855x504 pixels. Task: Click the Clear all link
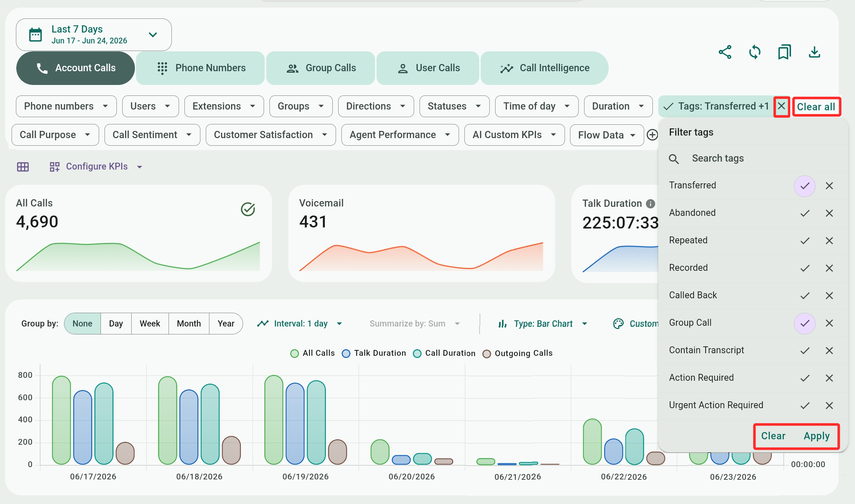816,107
